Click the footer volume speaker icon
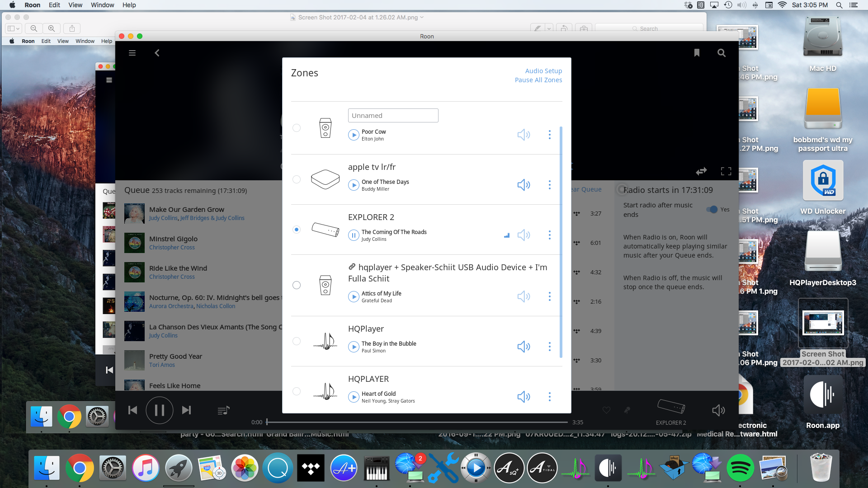 click(718, 410)
